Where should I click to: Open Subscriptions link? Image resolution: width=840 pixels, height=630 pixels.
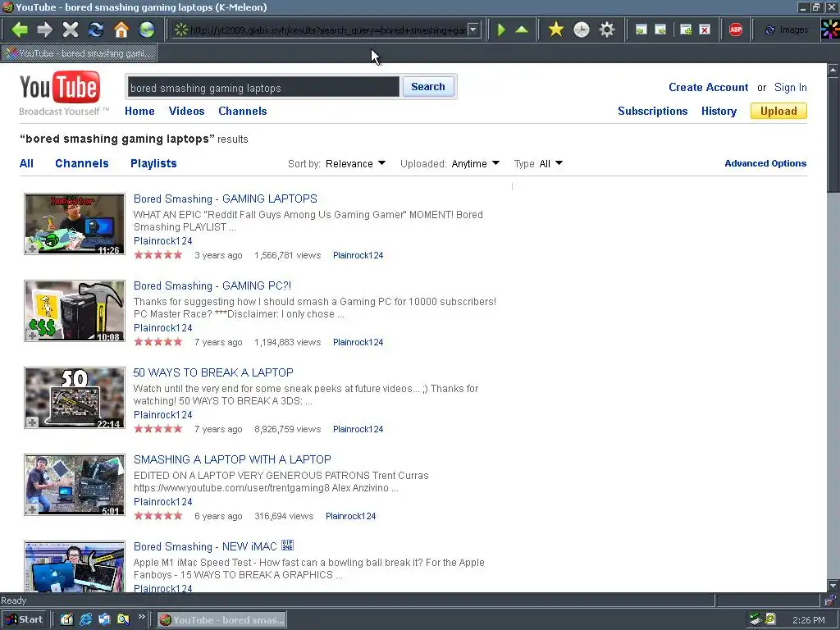tap(652, 111)
